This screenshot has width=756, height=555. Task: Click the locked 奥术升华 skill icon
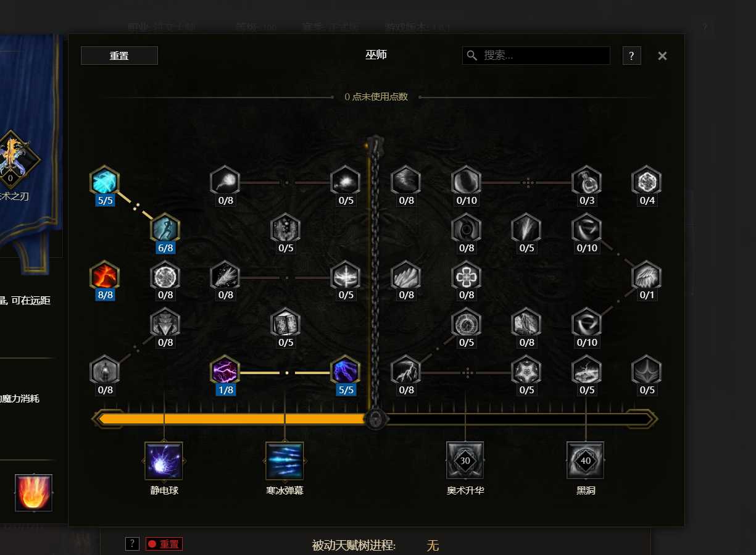pos(465,461)
